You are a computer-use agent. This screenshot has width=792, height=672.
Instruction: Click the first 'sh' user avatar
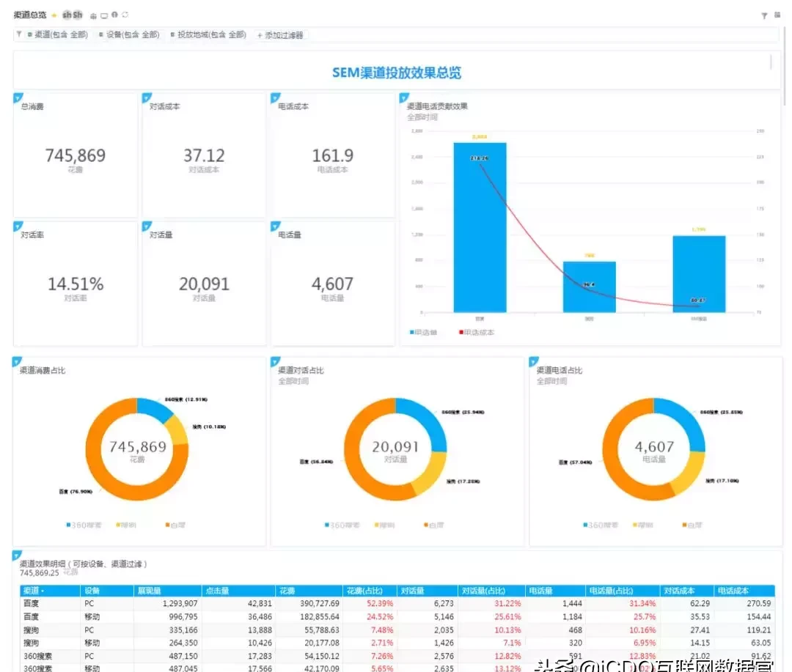[x=67, y=15]
